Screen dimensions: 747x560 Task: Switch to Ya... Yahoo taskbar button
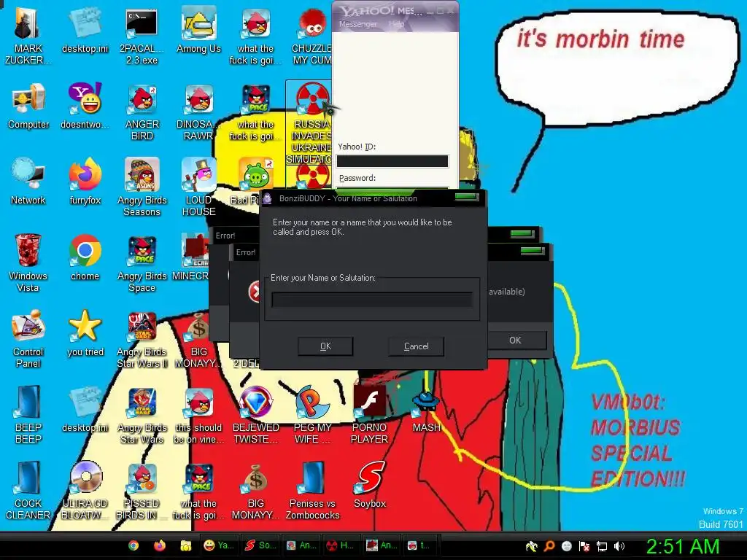coord(219,545)
